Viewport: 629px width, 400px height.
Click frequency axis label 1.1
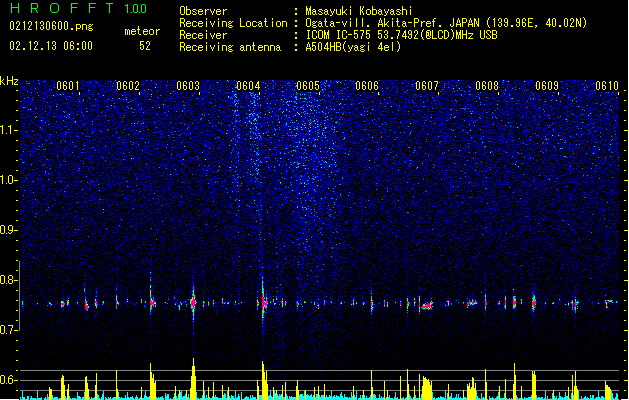click(x=9, y=130)
